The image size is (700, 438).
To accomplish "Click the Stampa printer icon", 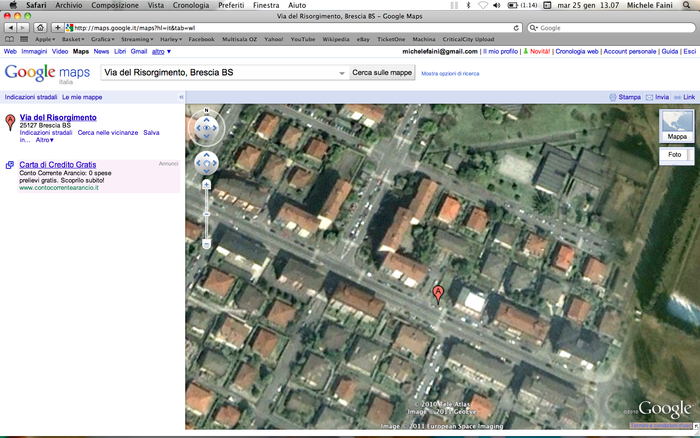I will pos(613,97).
